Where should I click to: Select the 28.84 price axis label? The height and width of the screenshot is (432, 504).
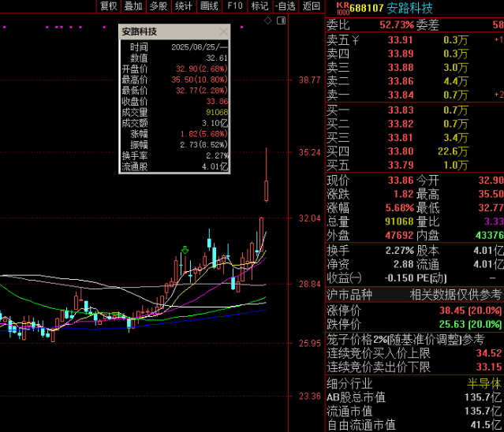(309, 284)
